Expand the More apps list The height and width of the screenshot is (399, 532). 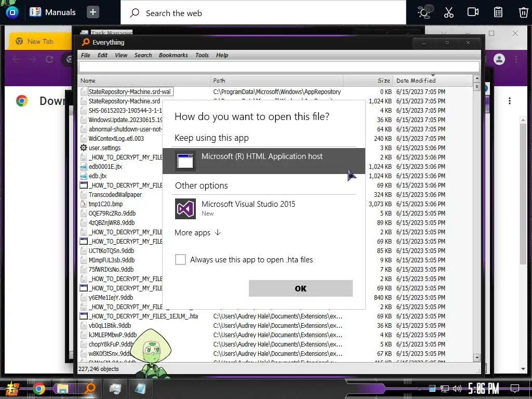click(x=197, y=233)
